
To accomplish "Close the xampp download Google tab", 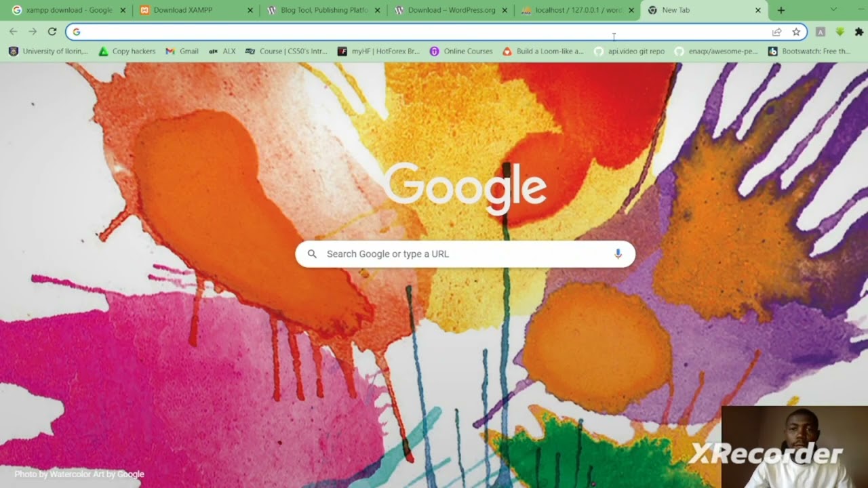I will pyautogui.click(x=123, y=10).
